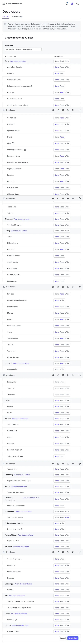
Task: Open View documentation link for Billing
Action: pyautogui.click(x=19, y=231)
